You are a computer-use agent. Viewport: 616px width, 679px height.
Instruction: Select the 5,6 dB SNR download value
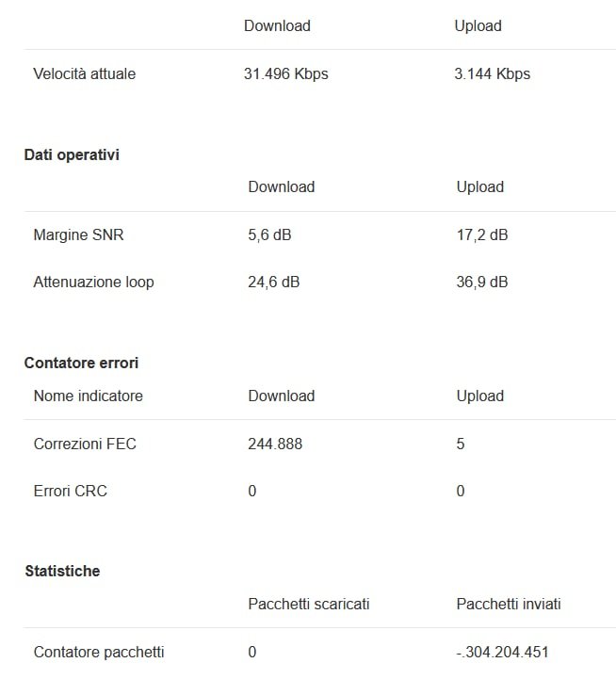point(269,234)
